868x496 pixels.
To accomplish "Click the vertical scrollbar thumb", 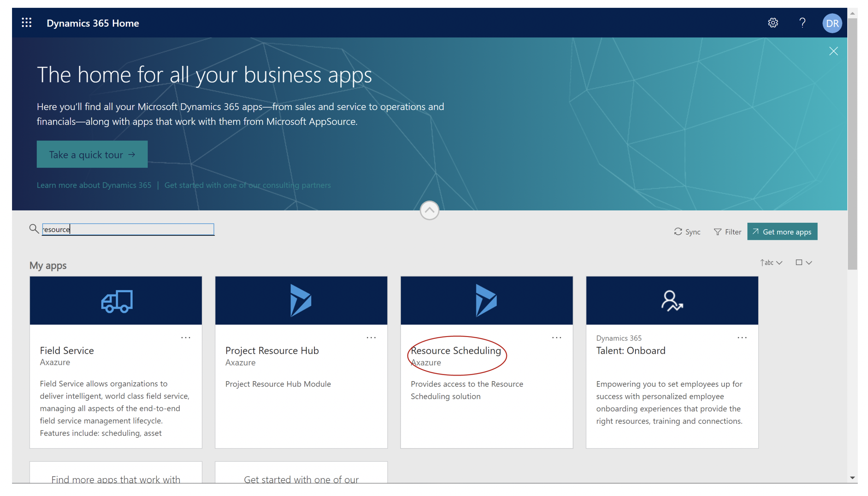I will click(852, 144).
